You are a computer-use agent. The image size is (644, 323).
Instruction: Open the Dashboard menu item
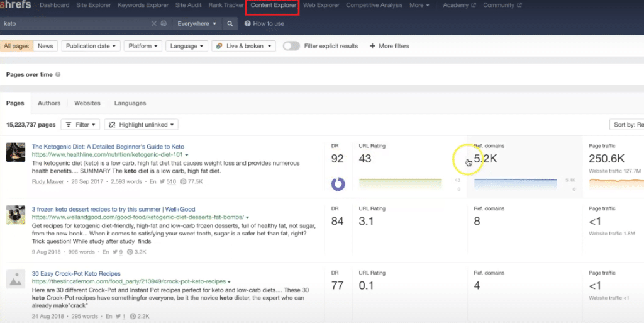point(55,5)
